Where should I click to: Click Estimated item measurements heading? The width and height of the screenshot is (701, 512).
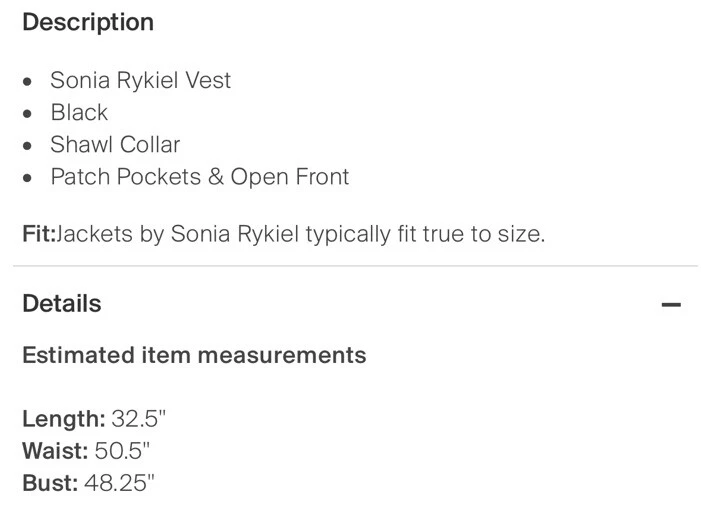click(194, 354)
